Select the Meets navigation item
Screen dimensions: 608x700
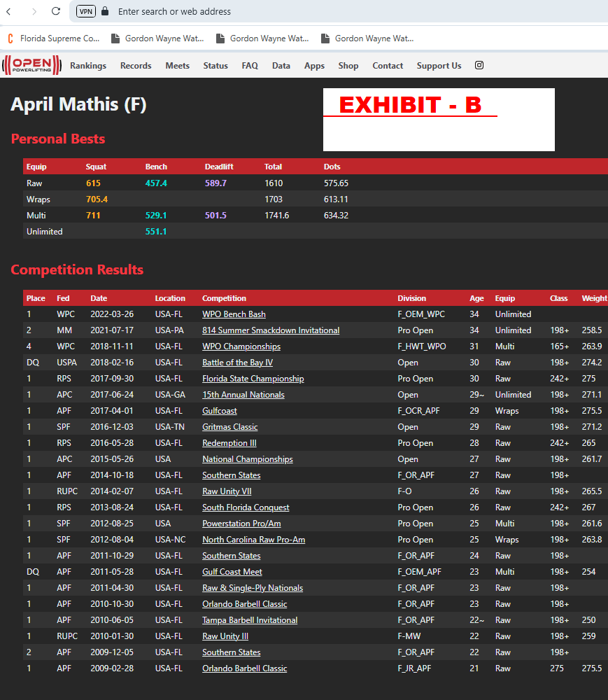pos(177,66)
